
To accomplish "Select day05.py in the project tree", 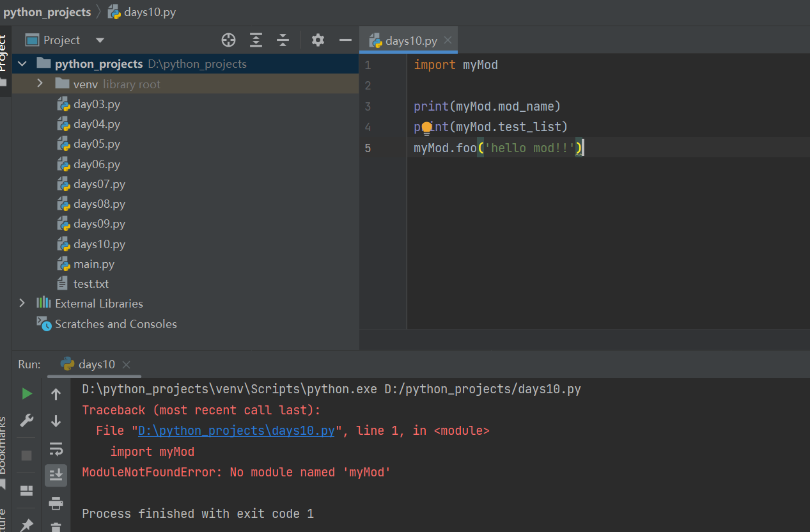I will (97, 144).
